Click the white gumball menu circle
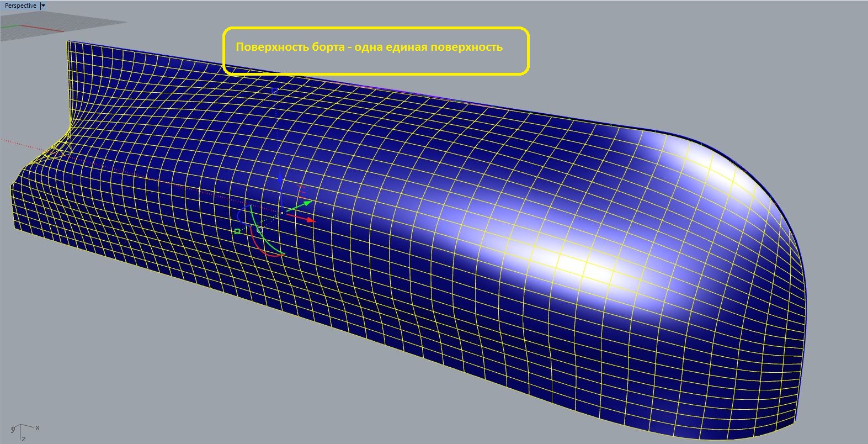868x444 pixels. point(260,230)
